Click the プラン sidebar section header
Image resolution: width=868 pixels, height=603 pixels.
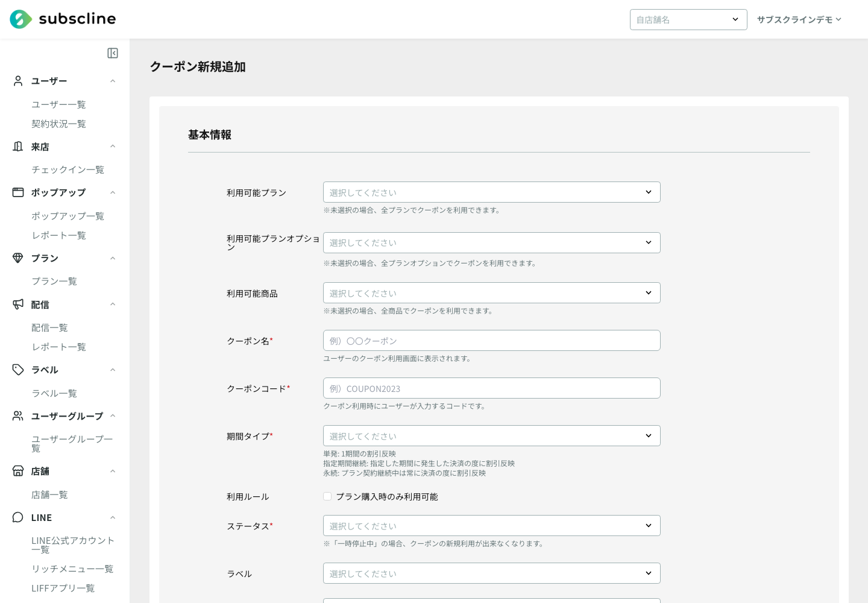64,258
